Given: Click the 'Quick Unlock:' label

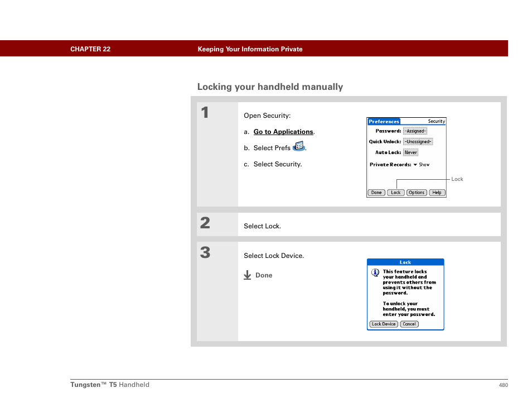Looking at the screenshot, I should pos(385,142).
